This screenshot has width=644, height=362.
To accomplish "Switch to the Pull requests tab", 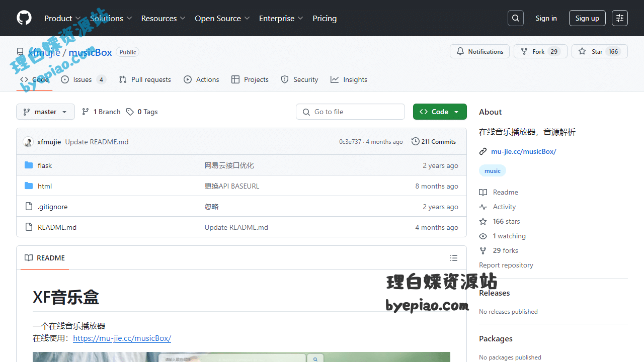I will 145,79.
